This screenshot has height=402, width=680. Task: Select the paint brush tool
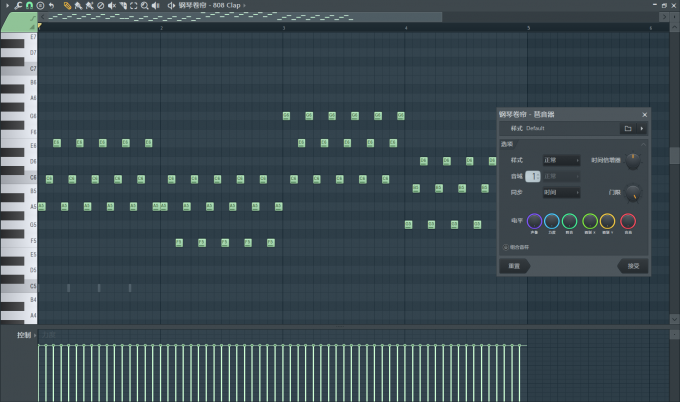click(x=78, y=5)
